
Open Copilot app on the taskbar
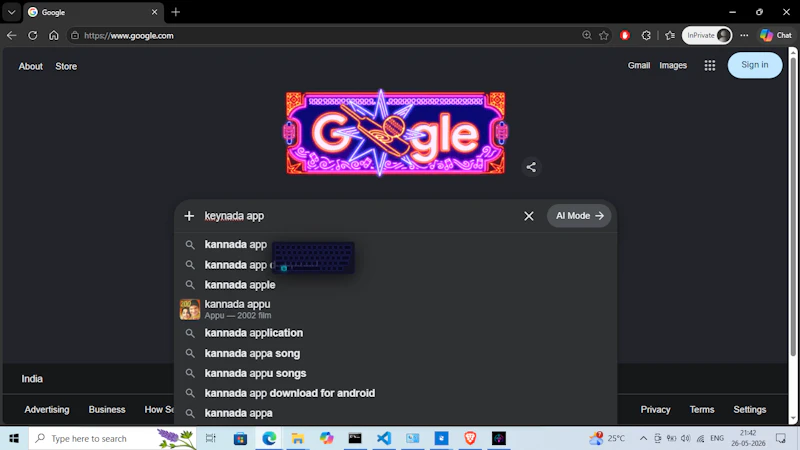(327, 438)
